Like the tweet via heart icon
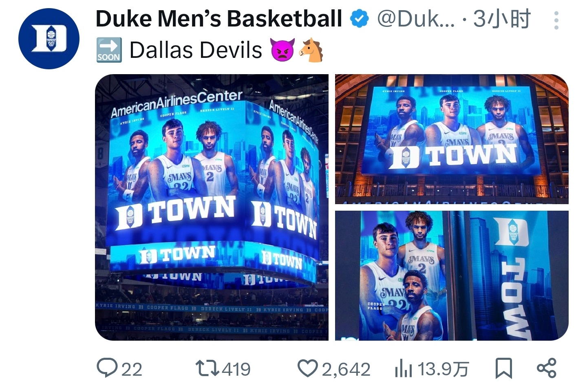Screen dimensions: 587x392 [x=307, y=368]
